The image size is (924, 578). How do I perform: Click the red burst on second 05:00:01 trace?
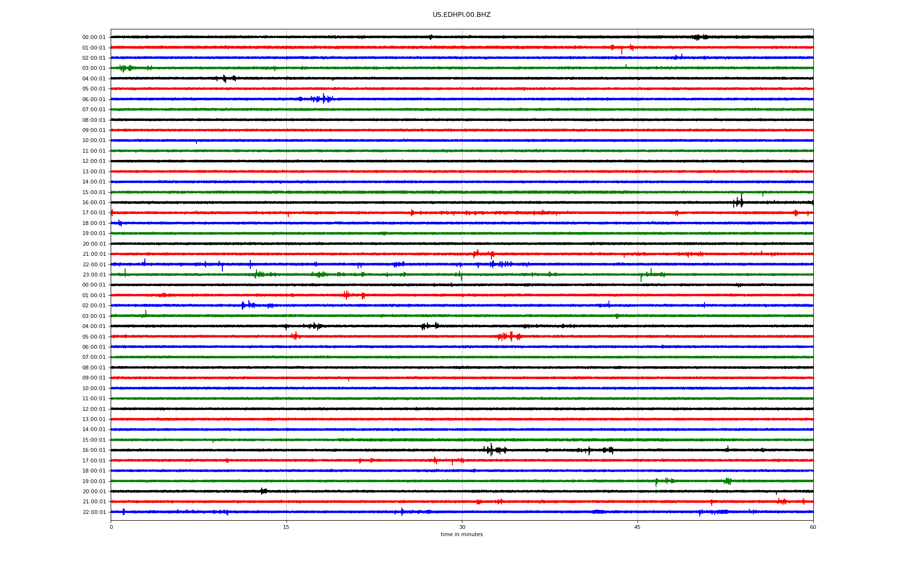point(510,336)
